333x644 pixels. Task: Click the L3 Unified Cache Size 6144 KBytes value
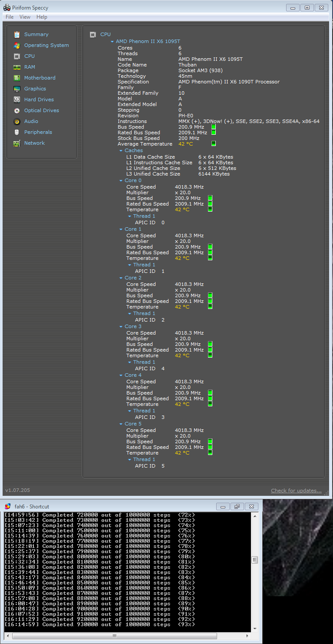coord(214,174)
